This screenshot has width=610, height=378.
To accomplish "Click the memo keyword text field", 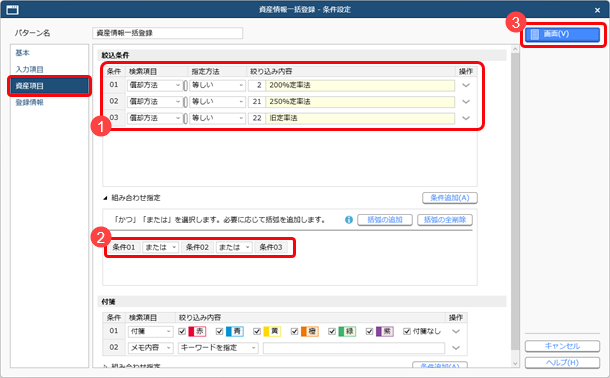I will coord(354,348).
